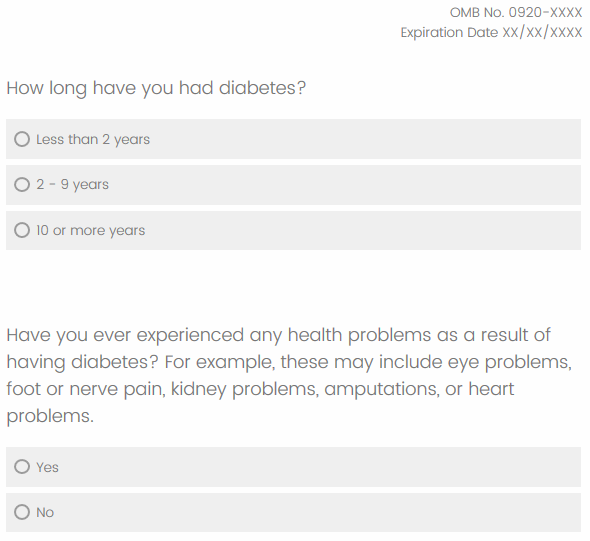This screenshot has height=541, width=590.
Task: Click the word 'diabetes?' in the first question
Action: pos(263,88)
